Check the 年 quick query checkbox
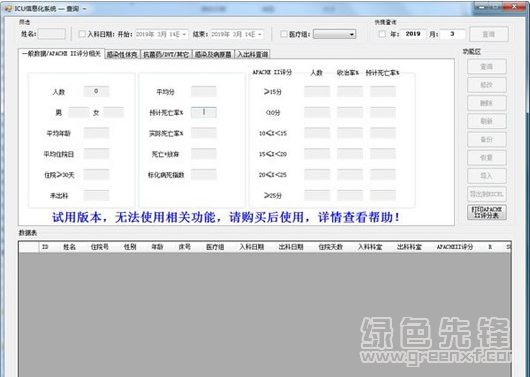Image resolution: width=530 pixels, height=377 pixels. click(382, 34)
